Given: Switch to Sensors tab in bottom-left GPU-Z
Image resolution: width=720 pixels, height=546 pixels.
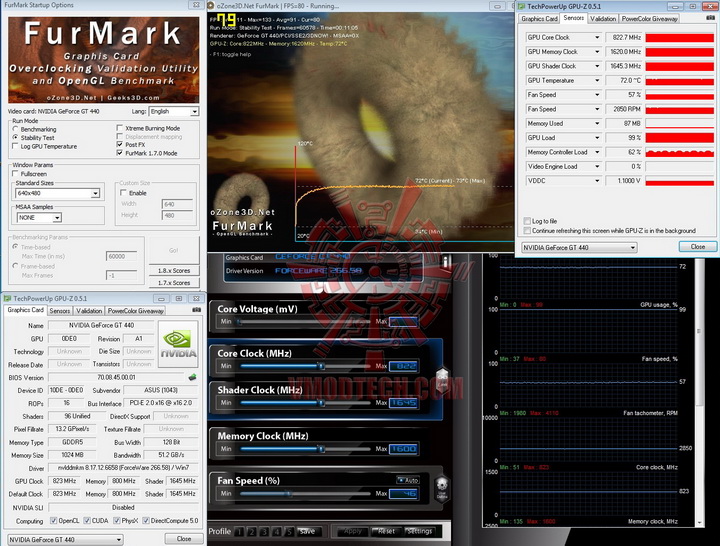Looking at the screenshot, I should coord(60,311).
